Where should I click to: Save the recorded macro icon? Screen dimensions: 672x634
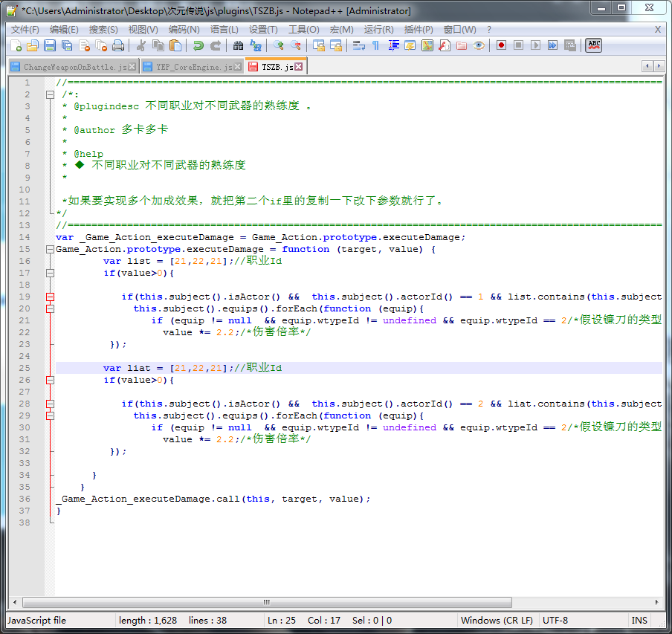(x=570, y=45)
